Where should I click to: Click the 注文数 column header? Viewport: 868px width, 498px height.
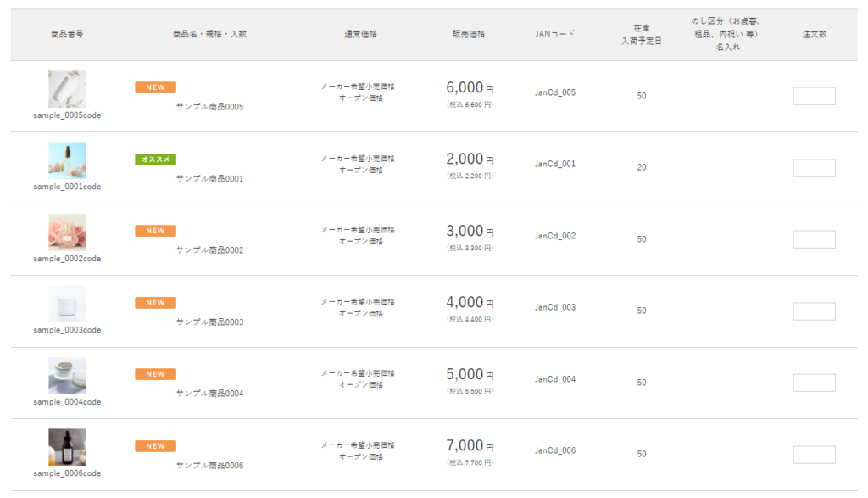point(815,35)
